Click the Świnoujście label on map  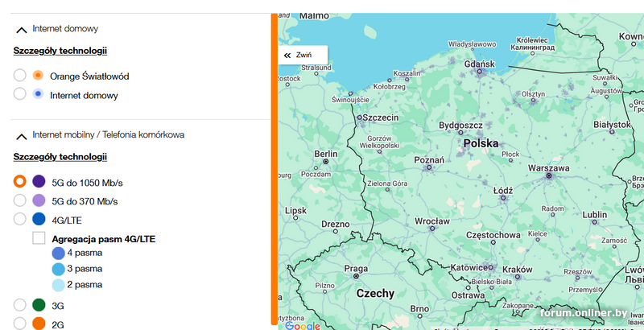pos(350,100)
